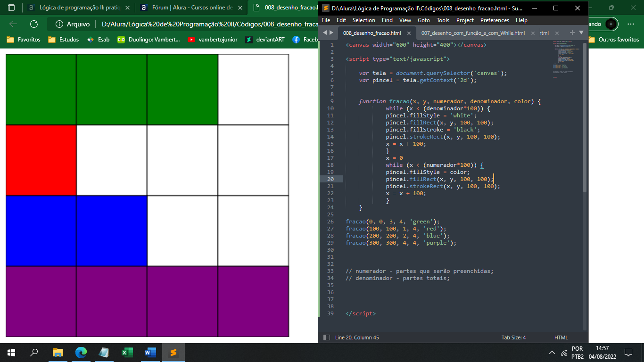Screen dimensions: 644x362
Task: Close the 008_desenho_fracao.html Sublime tab
Action: pos(409,33)
